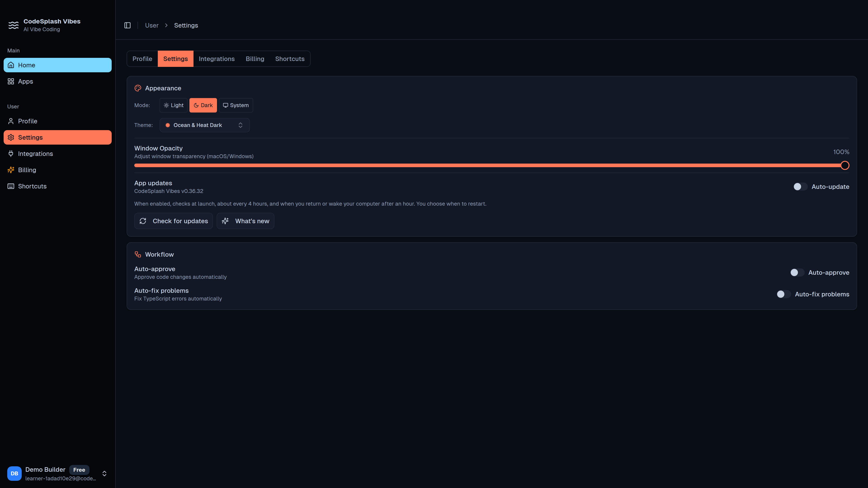
Task: Click the Free plan badge
Action: [x=79, y=470]
